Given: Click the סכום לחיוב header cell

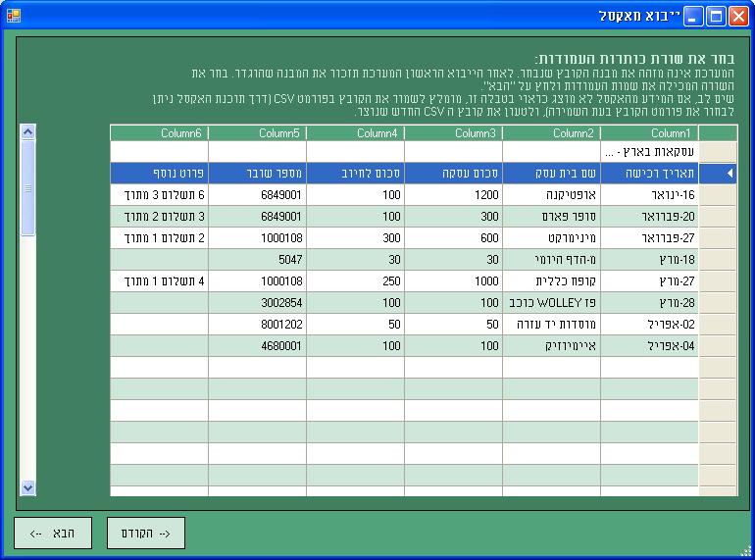Looking at the screenshot, I should pos(355,174).
